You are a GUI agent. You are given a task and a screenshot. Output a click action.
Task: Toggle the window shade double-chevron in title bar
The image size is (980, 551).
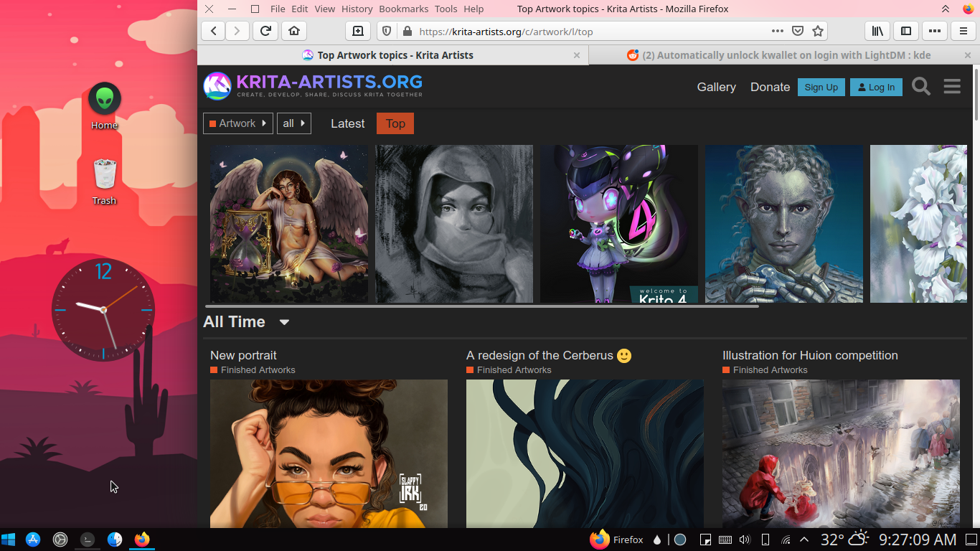click(x=946, y=9)
